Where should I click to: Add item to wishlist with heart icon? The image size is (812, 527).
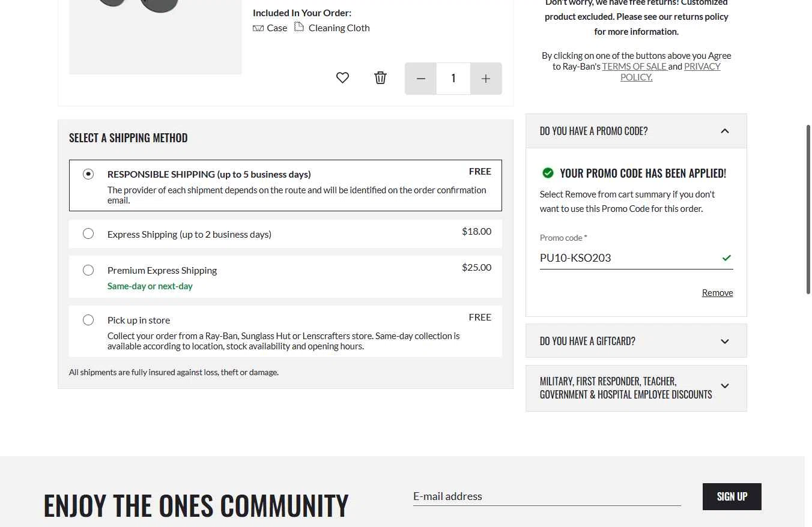tap(342, 77)
